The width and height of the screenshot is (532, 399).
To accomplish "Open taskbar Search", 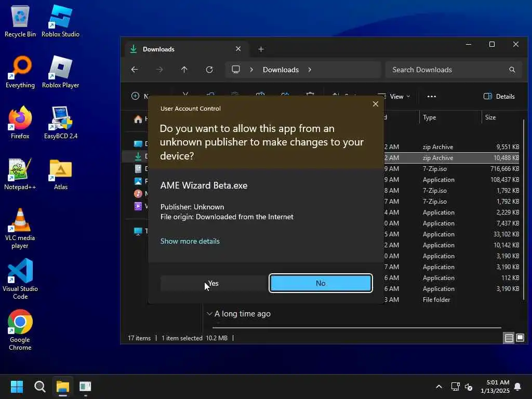I will point(39,387).
